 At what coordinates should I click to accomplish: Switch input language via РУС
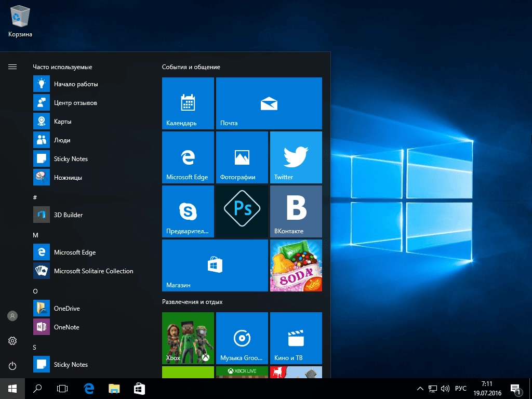(461, 389)
